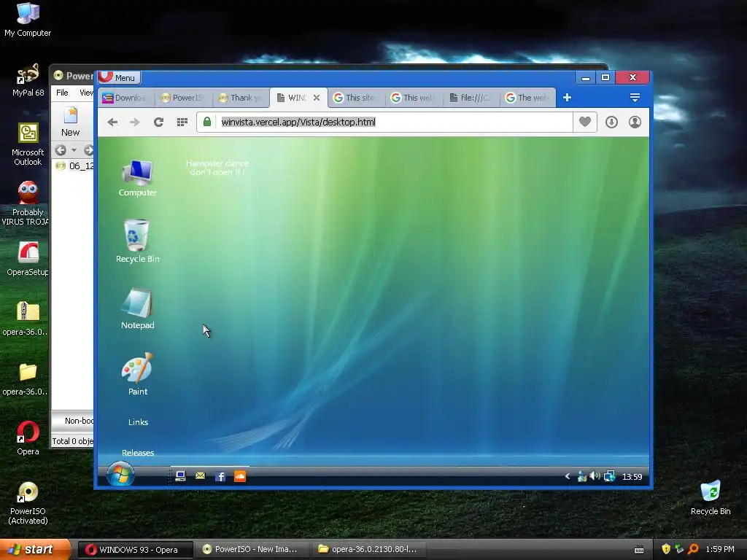Expand the Vista tray hidden icons arrow
Image resolution: width=747 pixels, height=560 pixels.
point(567,476)
